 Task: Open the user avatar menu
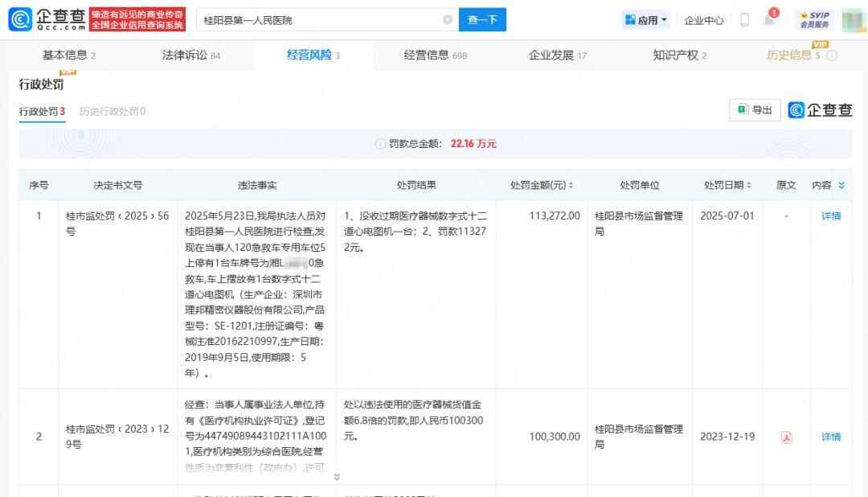pyautogui.click(x=852, y=19)
